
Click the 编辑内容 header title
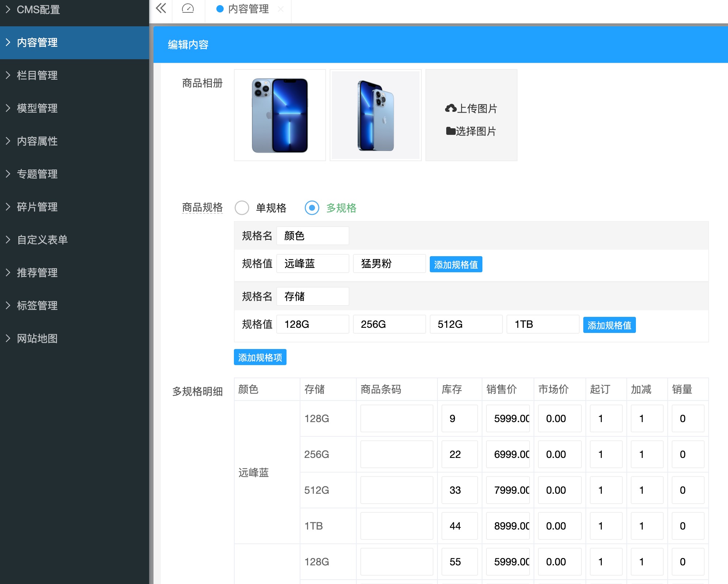click(188, 45)
